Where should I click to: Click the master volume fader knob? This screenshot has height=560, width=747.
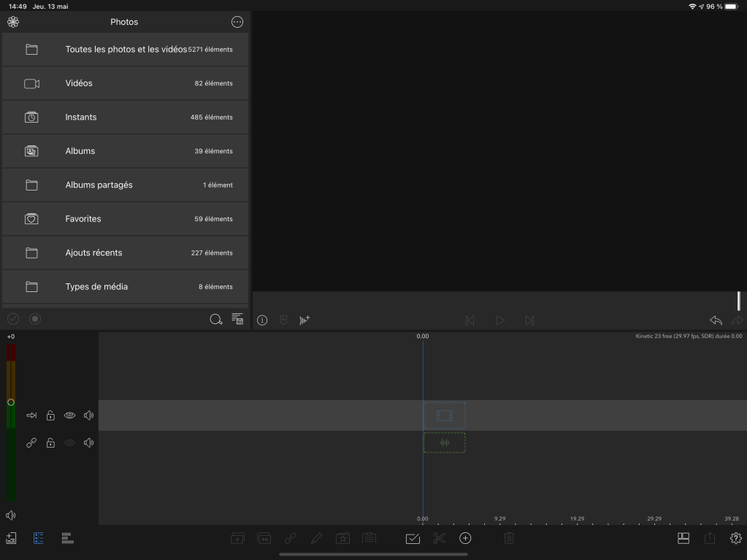11,402
